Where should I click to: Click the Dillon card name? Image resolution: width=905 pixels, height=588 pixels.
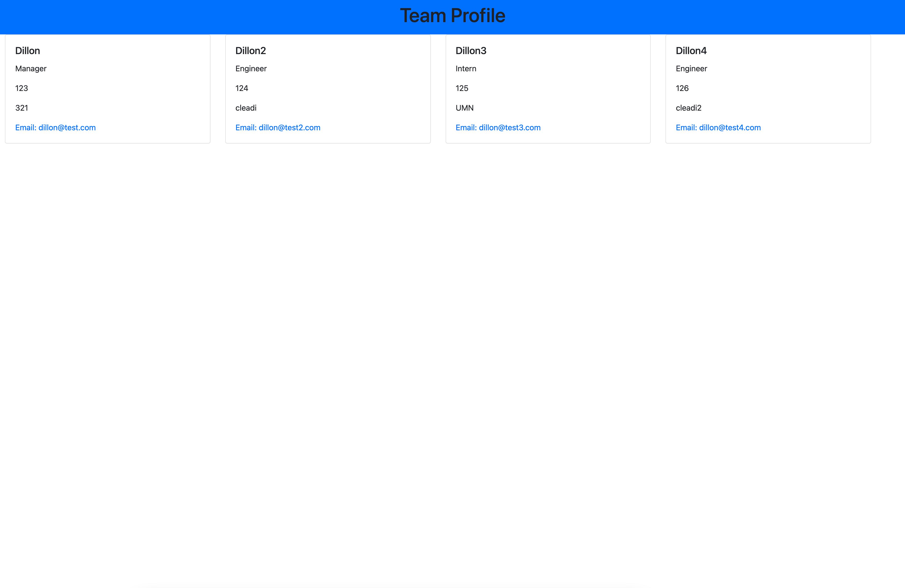click(x=27, y=51)
